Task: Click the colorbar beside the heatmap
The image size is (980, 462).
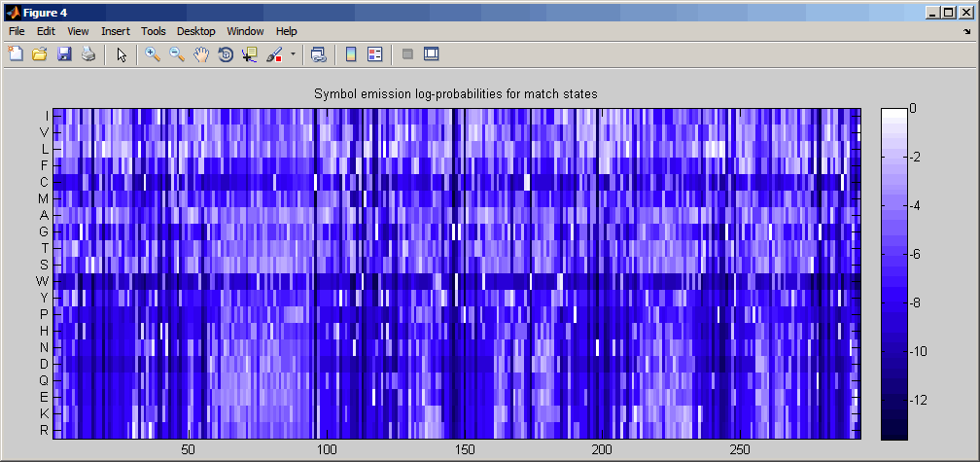Action: click(893, 273)
